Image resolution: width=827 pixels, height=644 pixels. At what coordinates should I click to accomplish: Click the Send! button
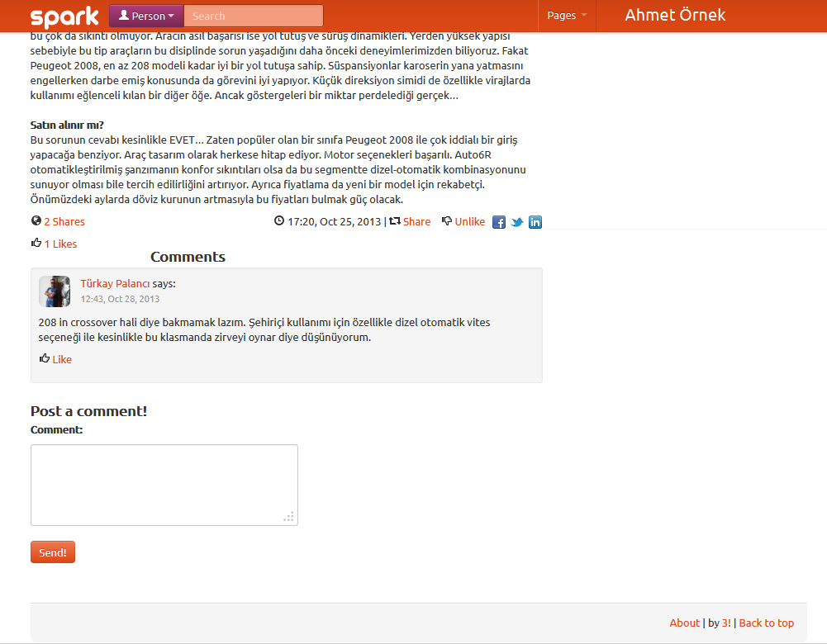click(x=53, y=552)
